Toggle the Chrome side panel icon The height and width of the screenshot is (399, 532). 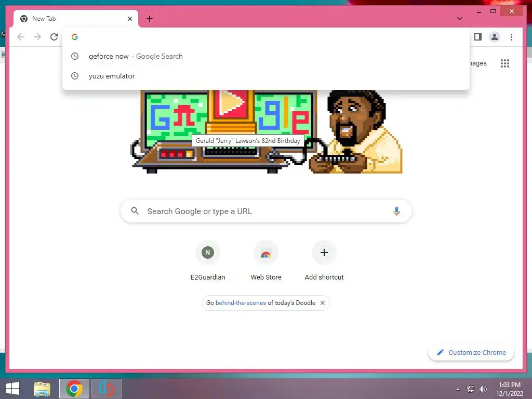tap(478, 37)
